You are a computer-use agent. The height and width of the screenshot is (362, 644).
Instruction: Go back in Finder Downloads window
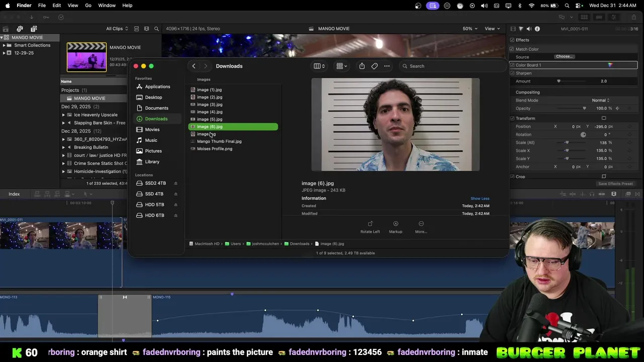tap(194, 66)
